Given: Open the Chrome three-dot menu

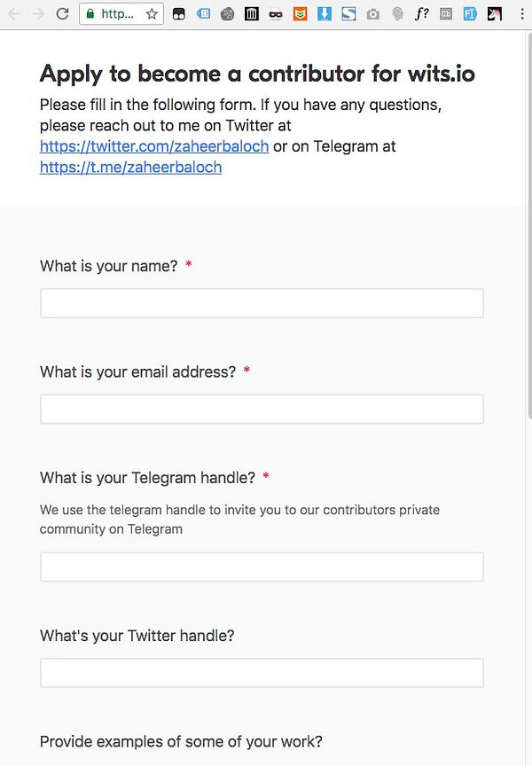Looking at the screenshot, I should point(521,14).
